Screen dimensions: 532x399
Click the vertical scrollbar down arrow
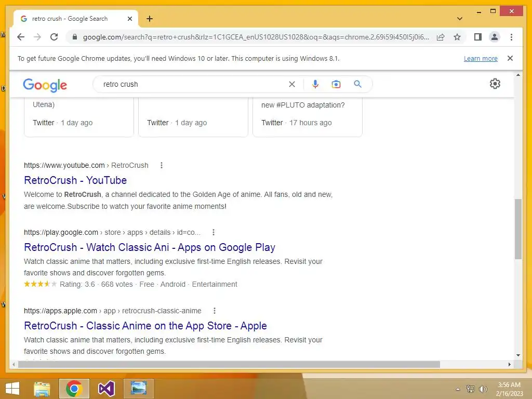(518, 355)
